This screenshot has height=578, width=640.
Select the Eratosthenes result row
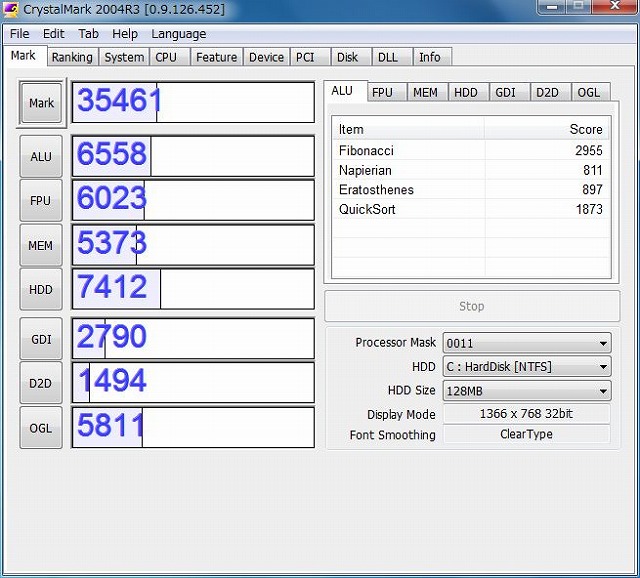[x=471, y=189]
